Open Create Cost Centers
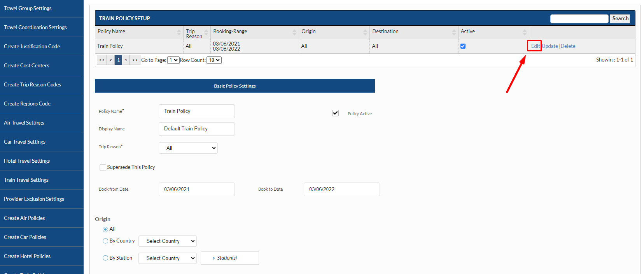 pyautogui.click(x=42, y=65)
